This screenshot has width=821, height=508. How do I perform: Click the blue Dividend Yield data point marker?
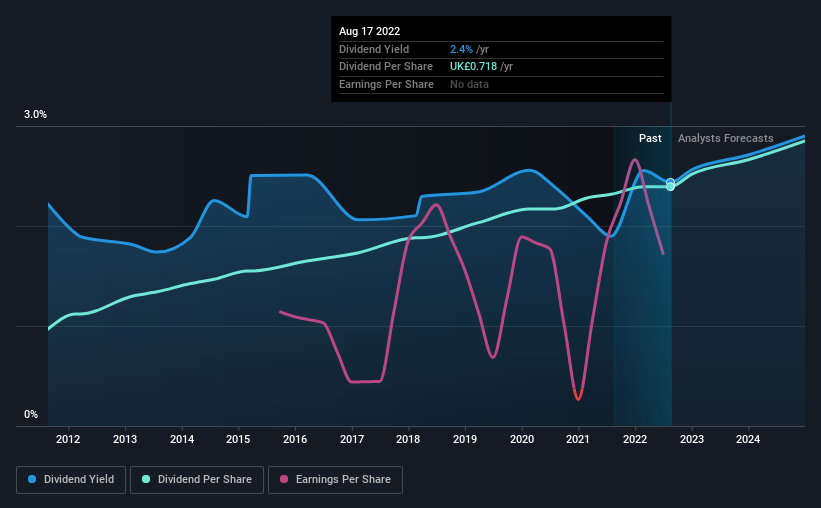pyautogui.click(x=670, y=182)
